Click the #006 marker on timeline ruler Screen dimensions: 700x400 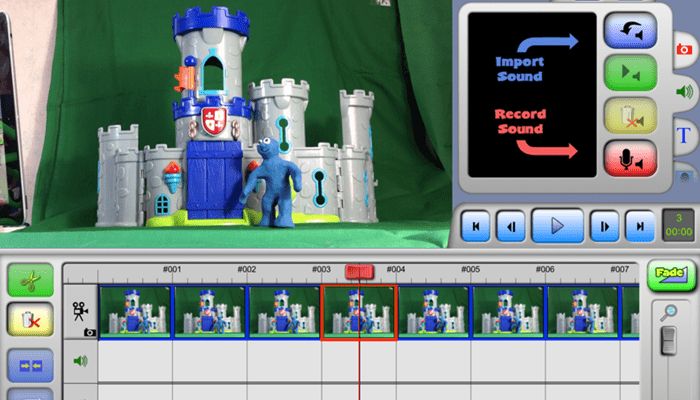pos(545,269)
